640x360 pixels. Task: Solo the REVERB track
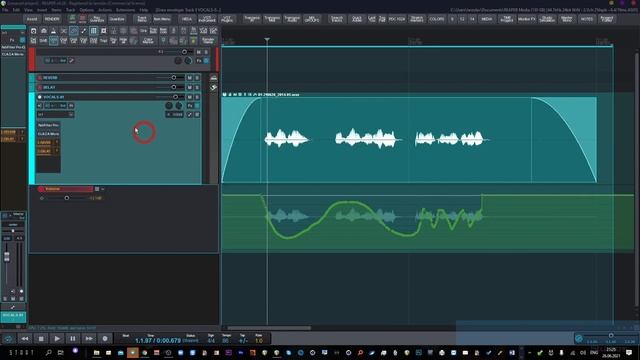click(197, 78)
